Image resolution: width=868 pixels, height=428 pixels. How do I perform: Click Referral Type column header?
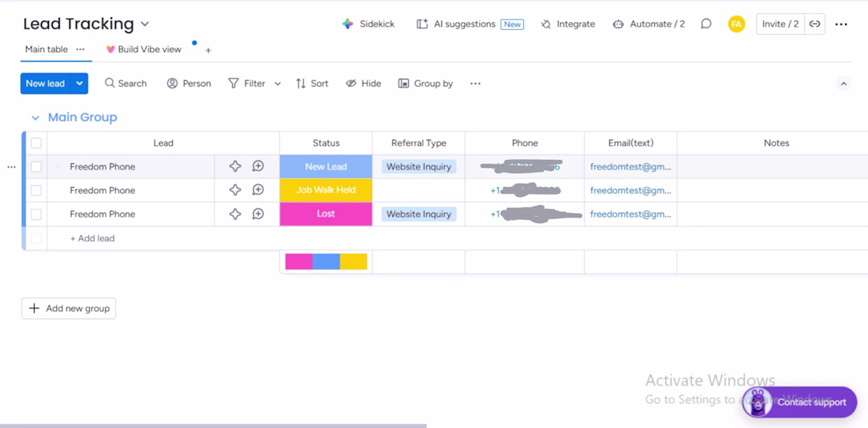418,143
